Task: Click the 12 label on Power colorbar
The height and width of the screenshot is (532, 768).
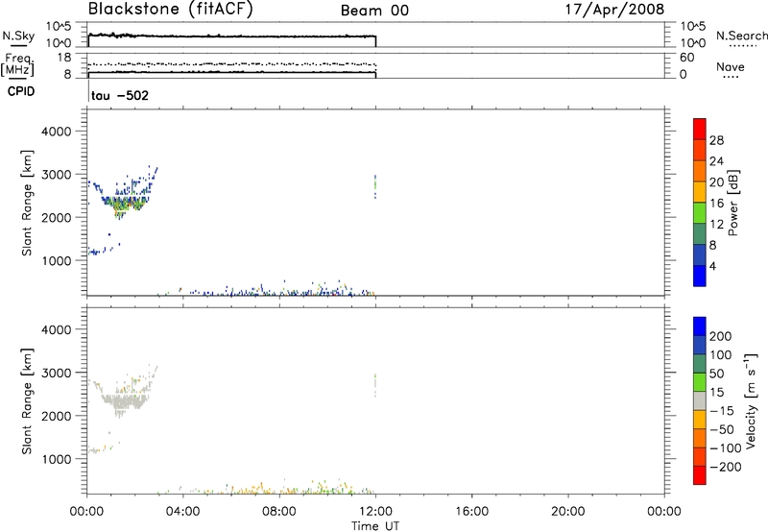Action: [716, 225]
